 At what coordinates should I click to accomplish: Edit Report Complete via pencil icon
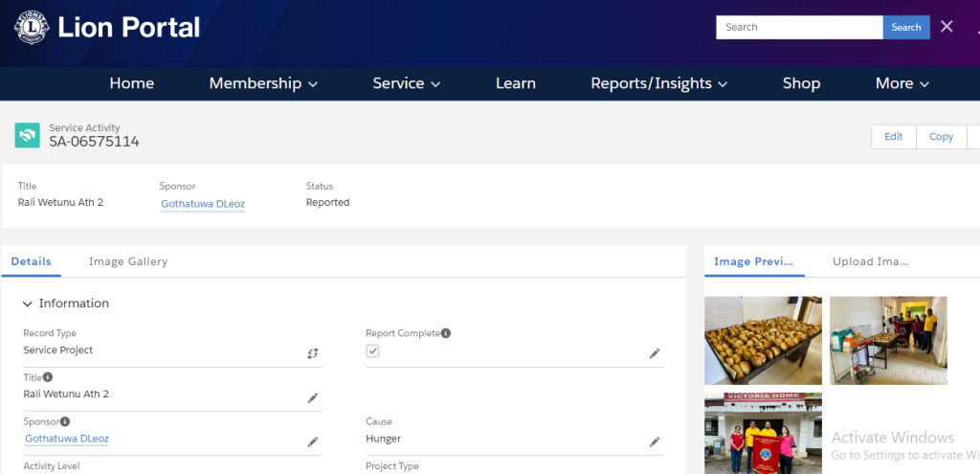(x=655, y=353)
